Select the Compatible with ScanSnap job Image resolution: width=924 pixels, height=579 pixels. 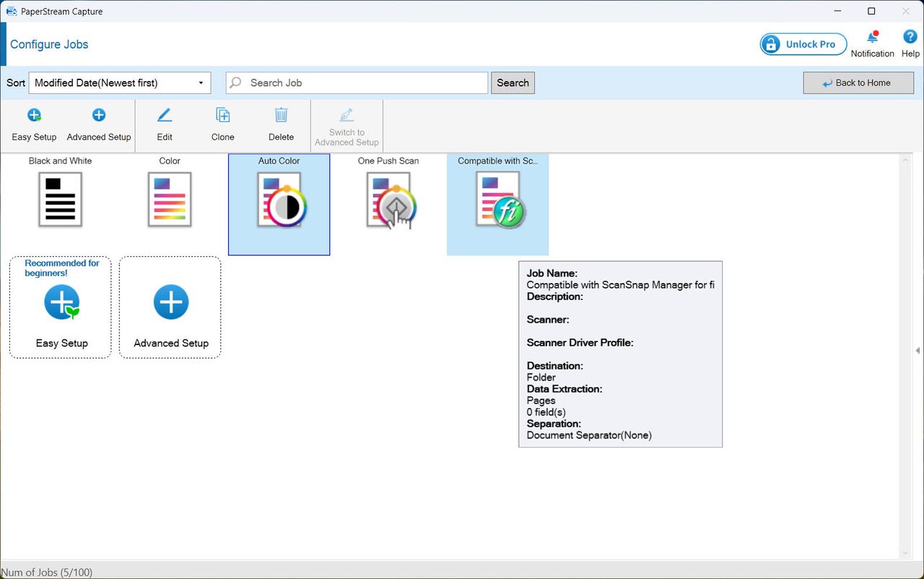pos(498,204)
